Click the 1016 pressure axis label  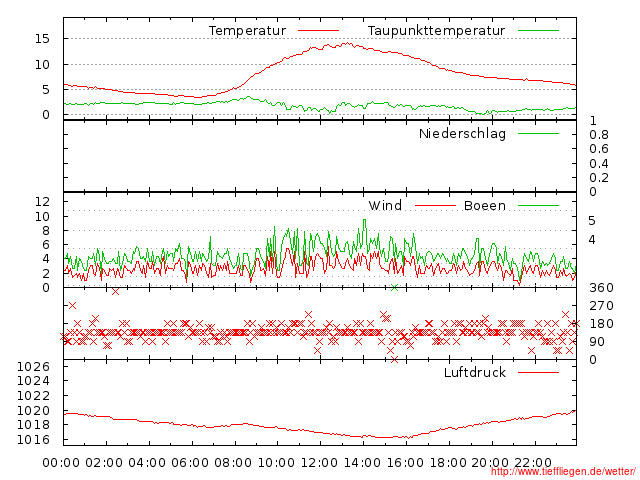pos(33,440)
